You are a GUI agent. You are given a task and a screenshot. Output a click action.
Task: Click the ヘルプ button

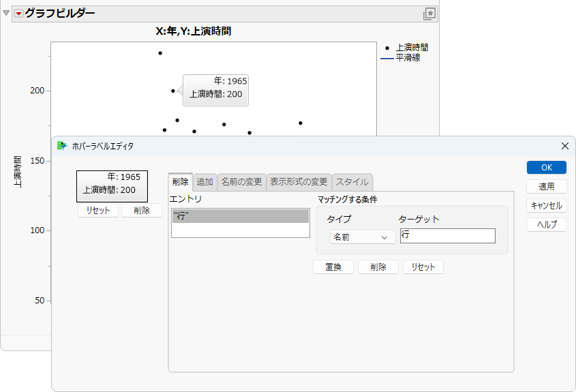pyautogui.click(x=547, y=224)
